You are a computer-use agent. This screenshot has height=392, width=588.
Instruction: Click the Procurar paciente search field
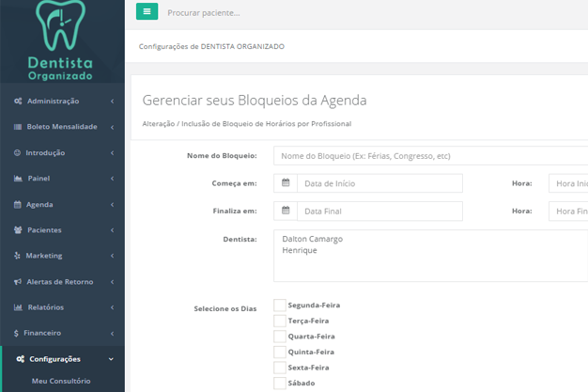(204, 13)
